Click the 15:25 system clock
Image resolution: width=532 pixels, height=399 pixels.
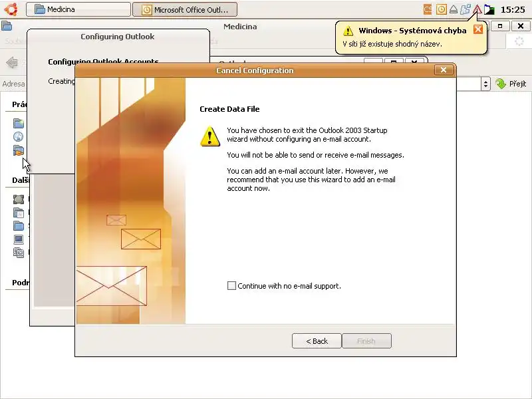tap(513, 9)
